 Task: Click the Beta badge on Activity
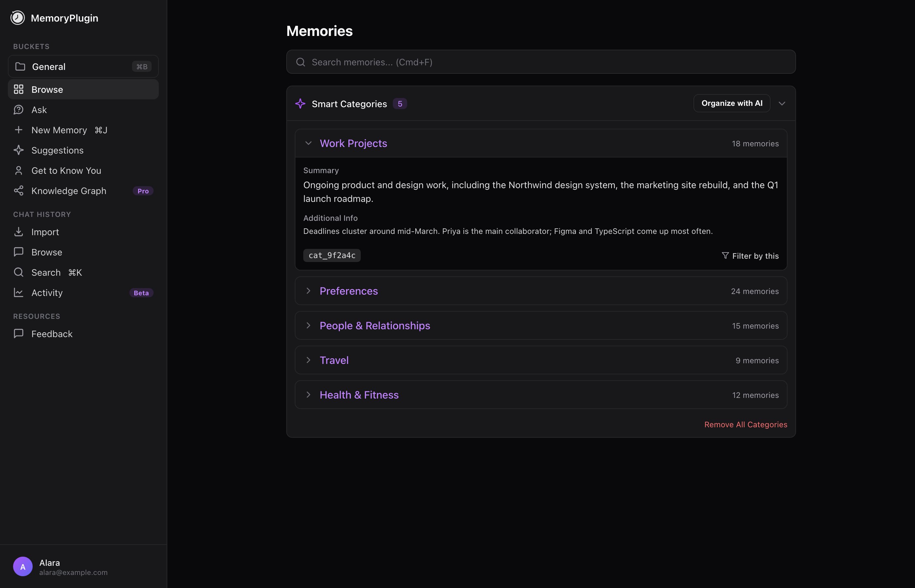coord(141,293)
